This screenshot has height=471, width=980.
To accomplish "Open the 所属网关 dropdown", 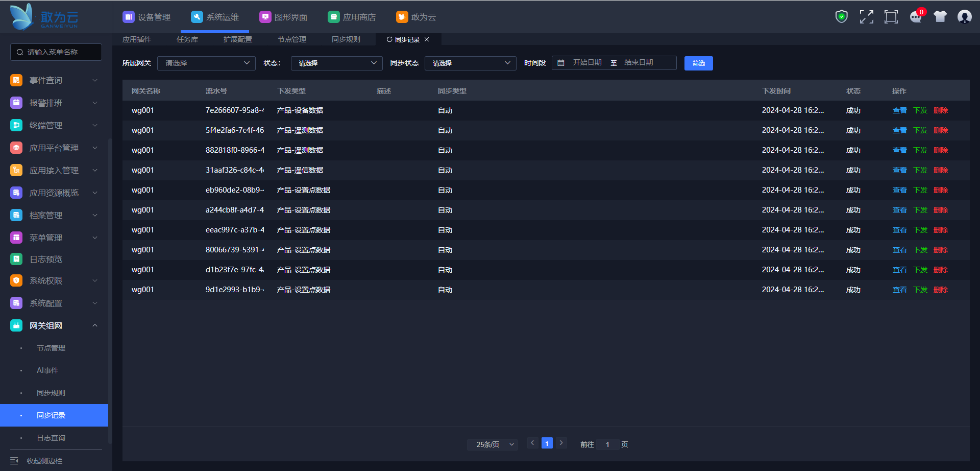I will pos(206,63).
